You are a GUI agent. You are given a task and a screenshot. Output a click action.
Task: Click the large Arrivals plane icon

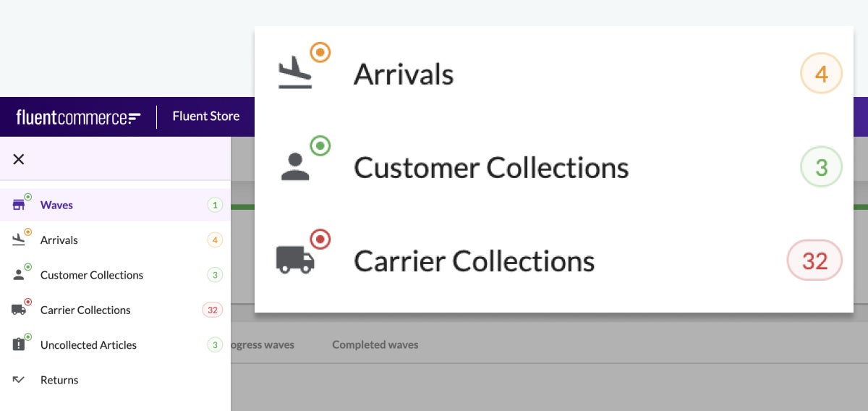[295, 73]
